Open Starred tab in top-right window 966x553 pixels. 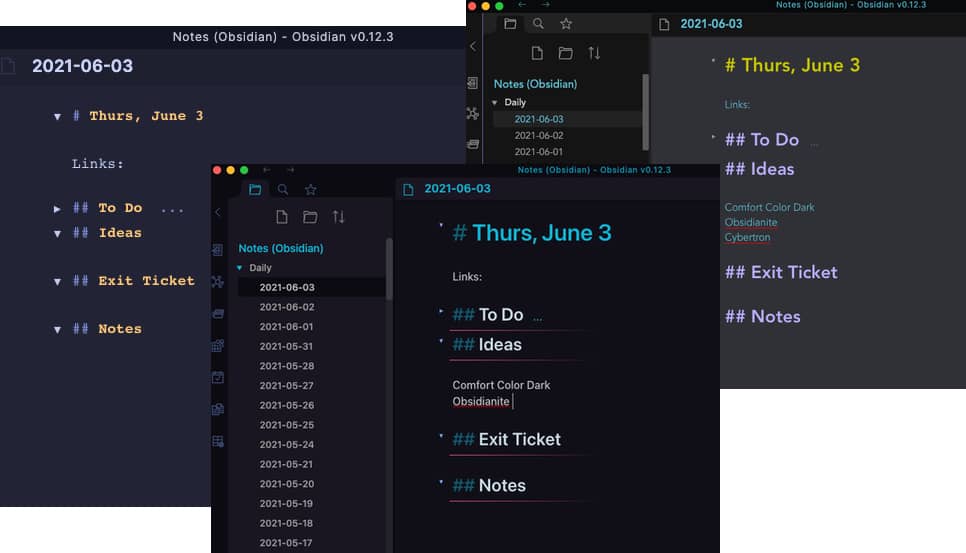pyautogui.click(x=566, y=24)
